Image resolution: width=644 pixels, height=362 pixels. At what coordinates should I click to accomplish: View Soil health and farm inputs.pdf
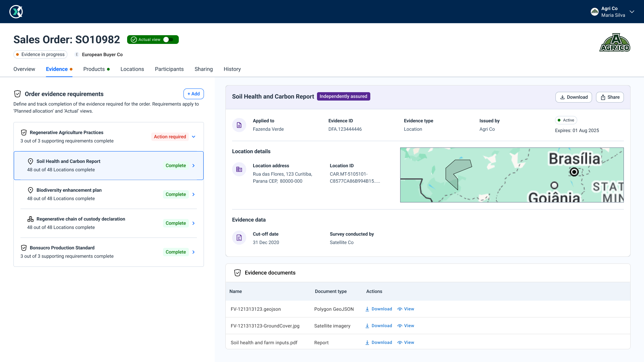[406, 343]
